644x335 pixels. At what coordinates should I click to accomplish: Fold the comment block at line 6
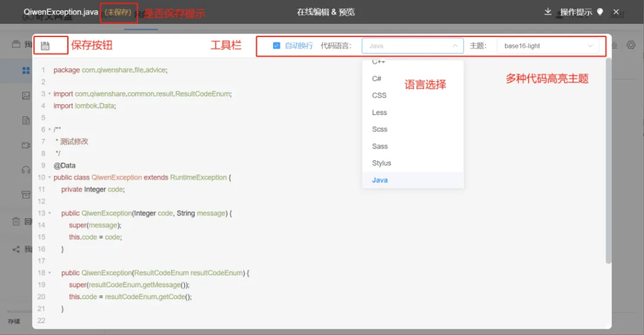(x=49, y=129)
